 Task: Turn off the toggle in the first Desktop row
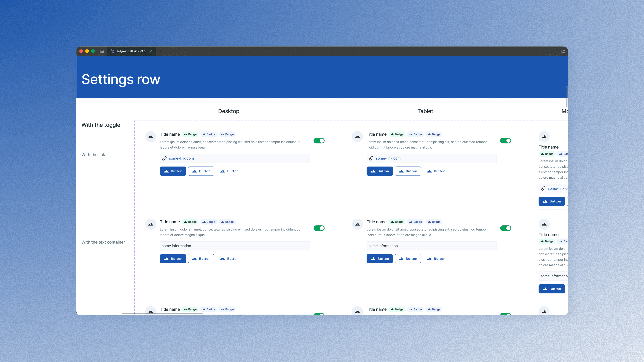pyautogui.click(x=319, y=141)
